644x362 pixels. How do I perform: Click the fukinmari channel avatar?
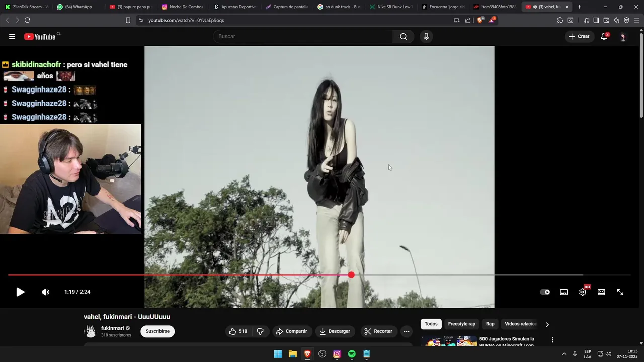pos(90,331)
